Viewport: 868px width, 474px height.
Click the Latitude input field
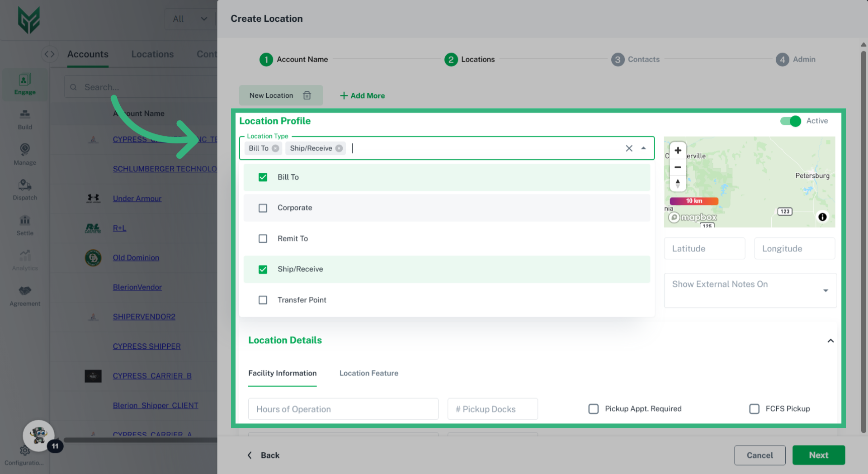point(704,249)
